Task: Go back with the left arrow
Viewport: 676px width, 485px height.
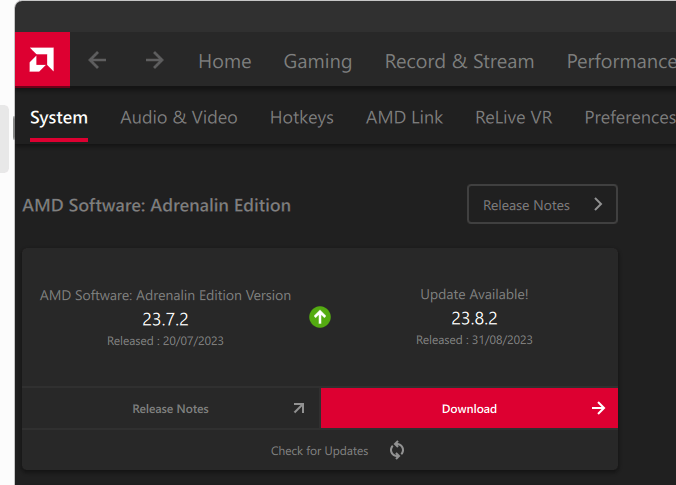Action: point(97,60)
